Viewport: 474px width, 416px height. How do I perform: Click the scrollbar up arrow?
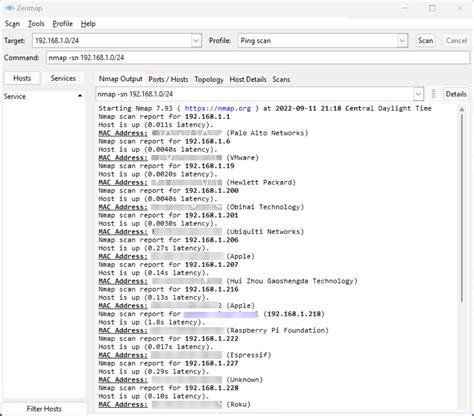point(462,109)
